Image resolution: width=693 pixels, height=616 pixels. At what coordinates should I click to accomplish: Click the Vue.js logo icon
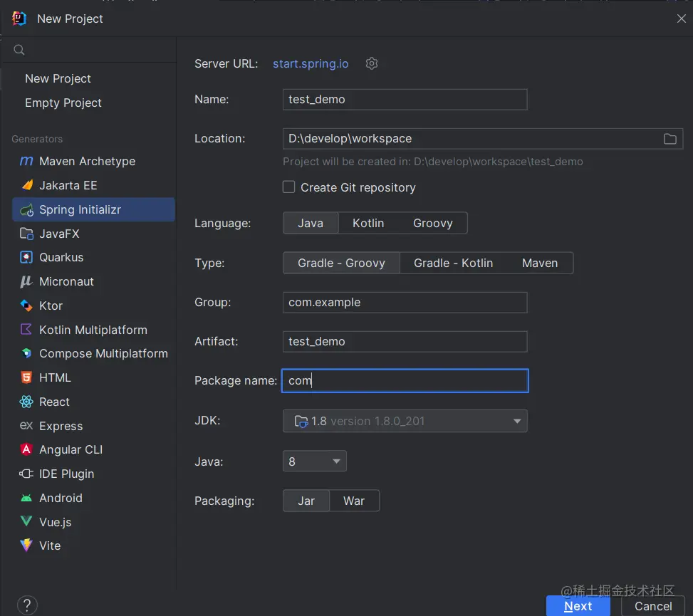pos(26,521)
